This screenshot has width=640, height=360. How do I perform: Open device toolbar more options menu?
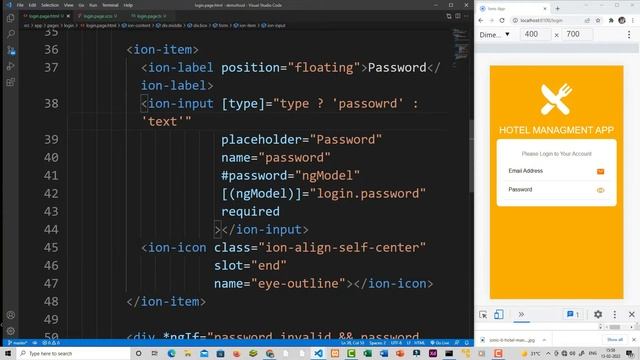[629, 35]
